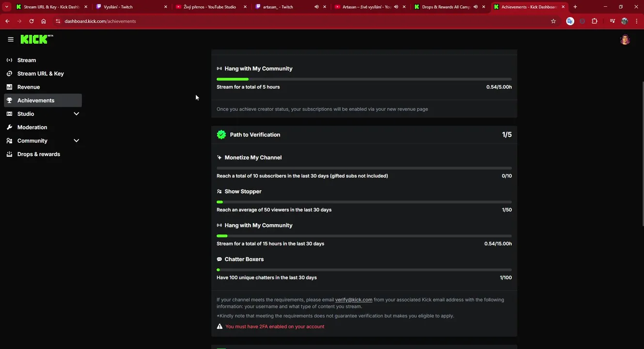The image size is (644, 349).
Task: Open Stream page via broadcast icon
Action: pos(9,60)
